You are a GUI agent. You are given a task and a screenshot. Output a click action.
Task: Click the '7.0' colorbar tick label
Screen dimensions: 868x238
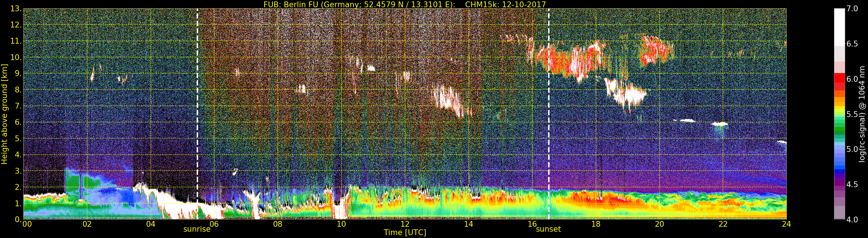click(852, 9)
